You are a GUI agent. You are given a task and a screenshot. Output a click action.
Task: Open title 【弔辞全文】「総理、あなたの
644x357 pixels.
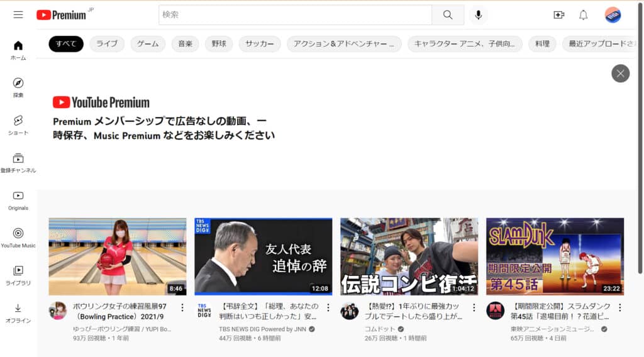[x=269, y=312]
